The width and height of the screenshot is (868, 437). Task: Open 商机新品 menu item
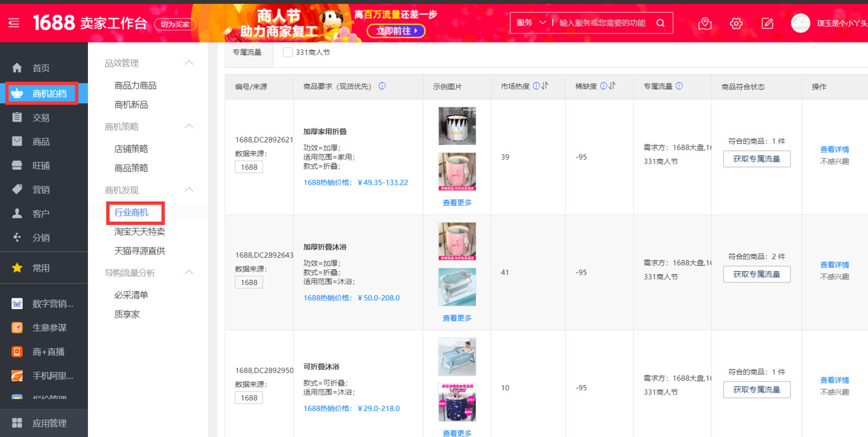[131, 105]
